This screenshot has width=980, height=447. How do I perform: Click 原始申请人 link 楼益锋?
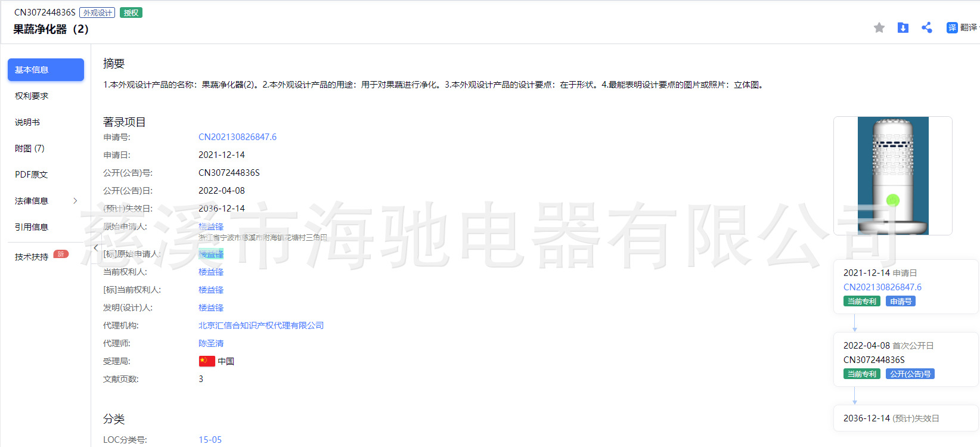[x=211, y=226]
